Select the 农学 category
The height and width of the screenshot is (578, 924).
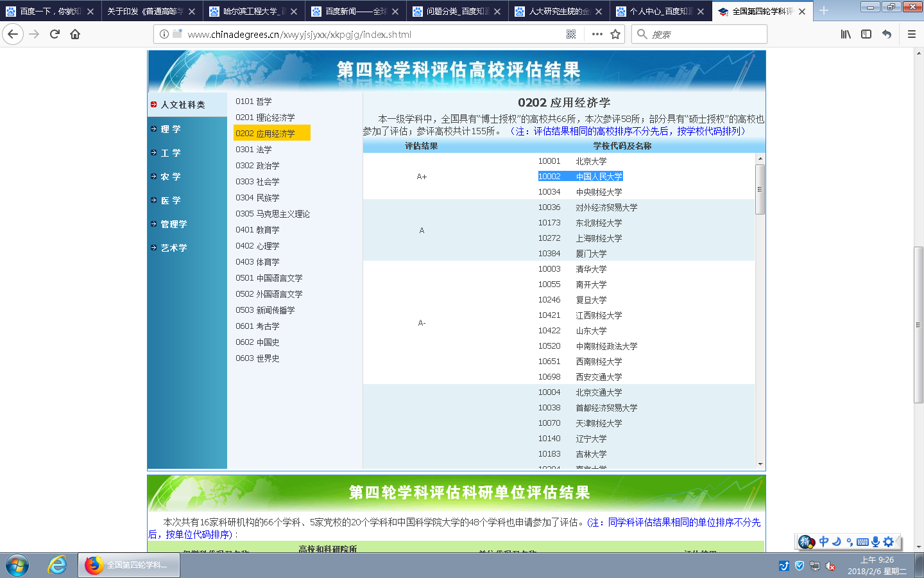[x=171, y=177]
